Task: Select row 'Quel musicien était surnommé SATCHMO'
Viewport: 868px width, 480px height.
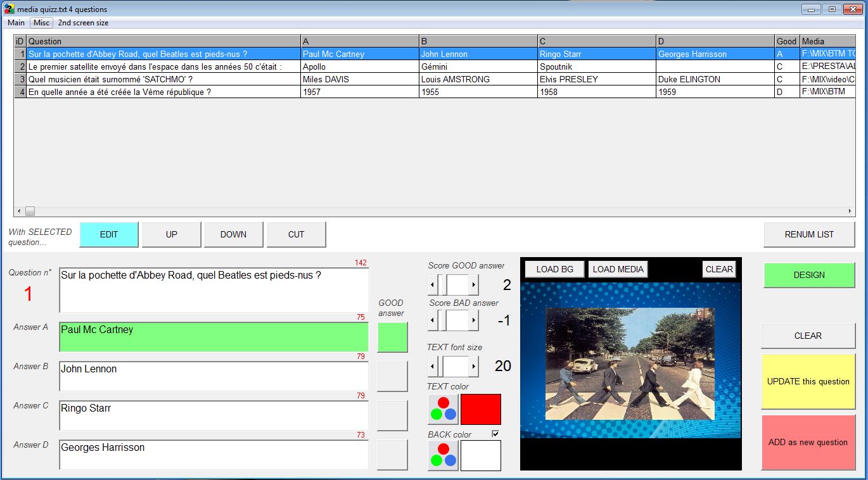Action: [435, 79]
